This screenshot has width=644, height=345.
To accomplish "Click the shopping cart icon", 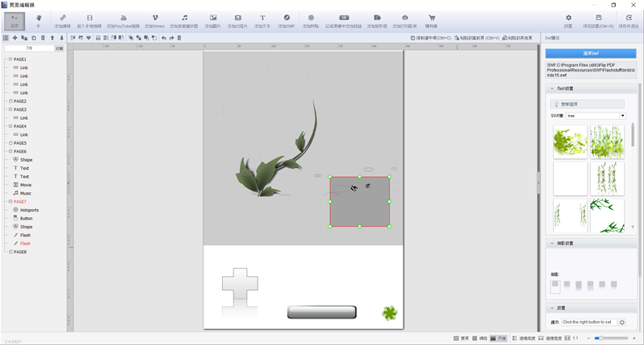I will click(431, 20).
